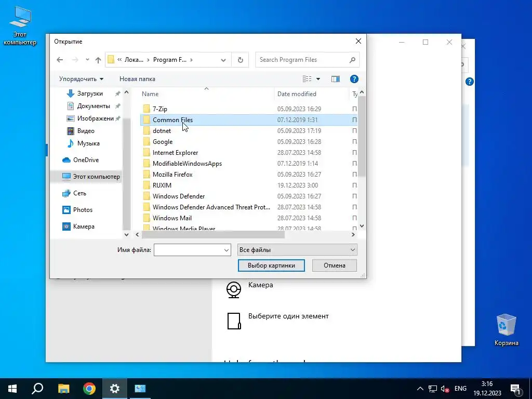Open Документы in sidebar
The image size is (532, 399).
pyautogui.click(x=94, y=106)
